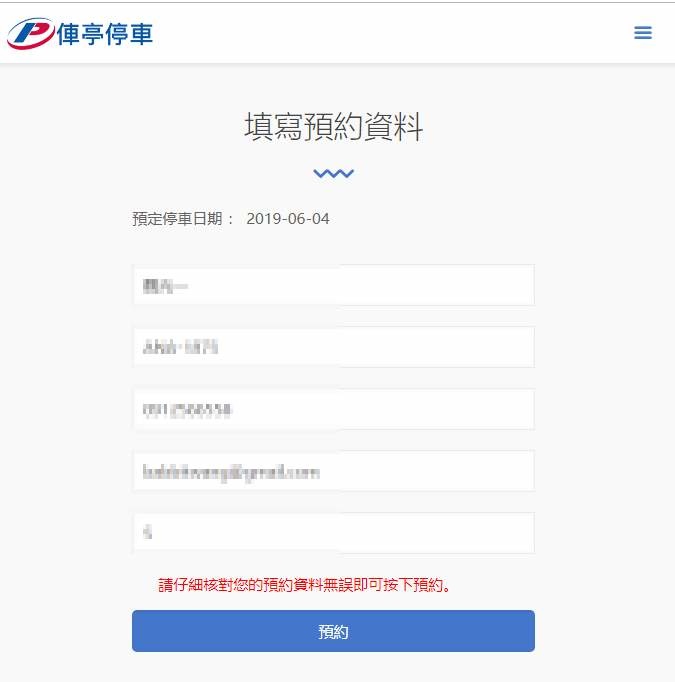Click the blurred plate number text
This screenshot has height=682, width=675.
pos(180,347)
